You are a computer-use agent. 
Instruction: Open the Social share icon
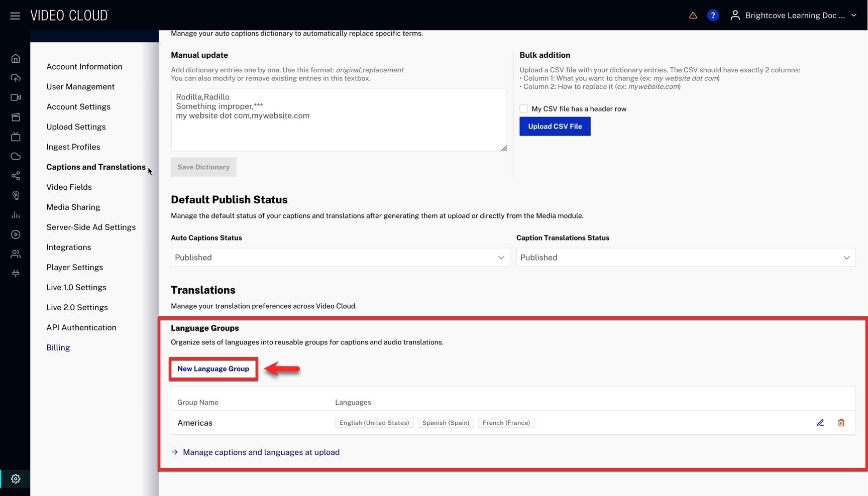click(16, 176)
